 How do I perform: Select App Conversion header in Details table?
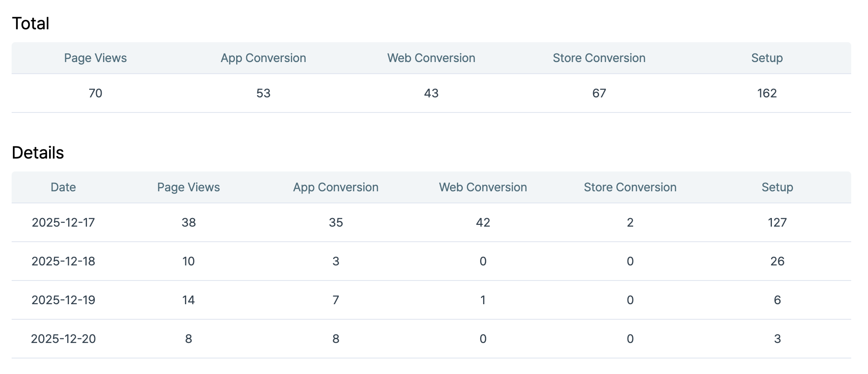point(336,187)
